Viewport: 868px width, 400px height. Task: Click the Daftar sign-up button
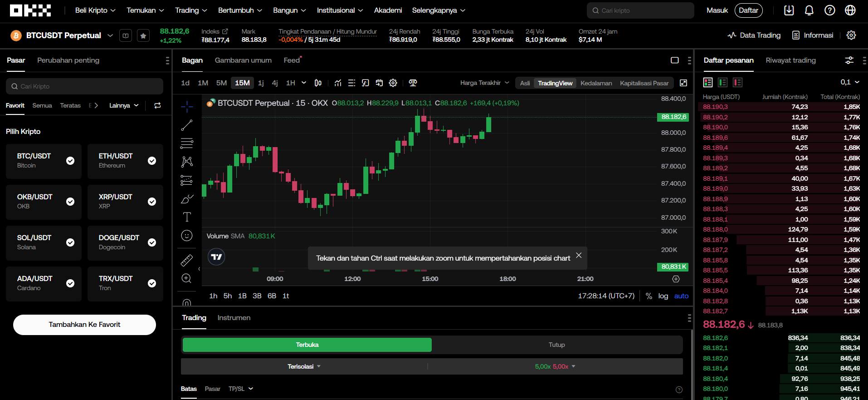748,10
